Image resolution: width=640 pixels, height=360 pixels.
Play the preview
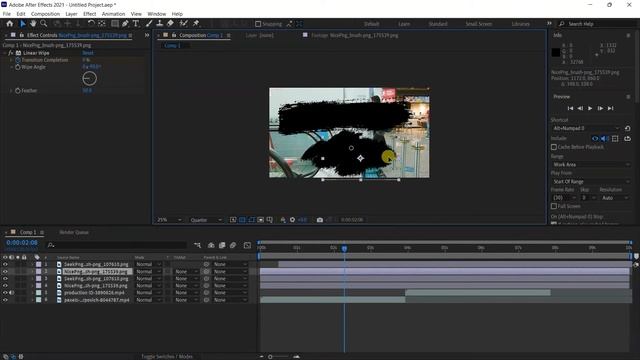590,108
